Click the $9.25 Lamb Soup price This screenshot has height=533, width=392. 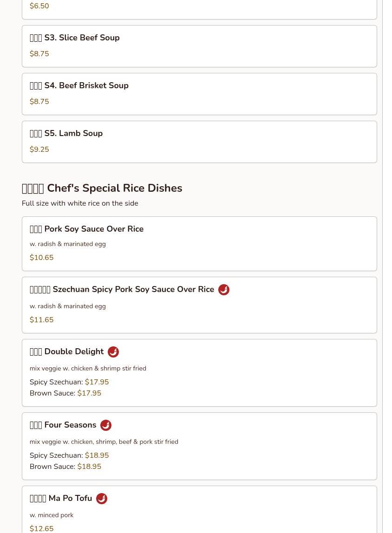39,149
